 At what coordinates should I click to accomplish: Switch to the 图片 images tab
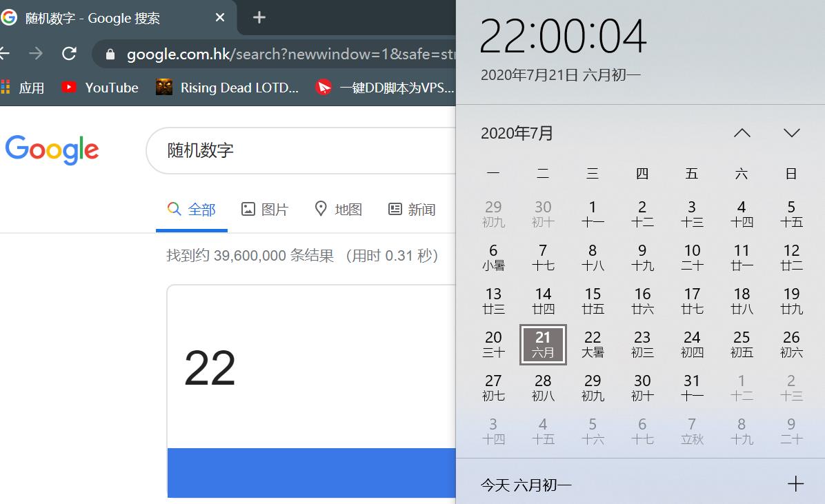click(265, 210)
